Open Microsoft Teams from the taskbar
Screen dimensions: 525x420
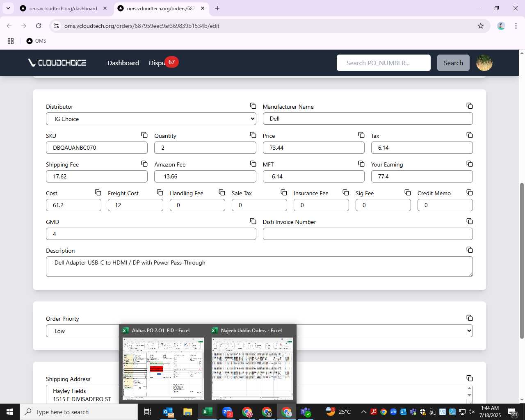pos(306,412)
